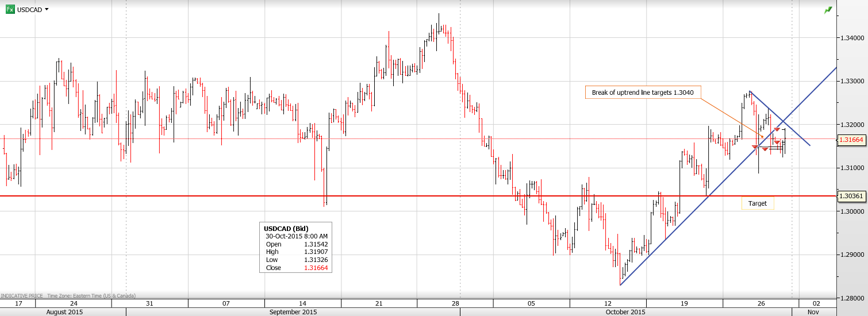
Task: Click the green arrow icon in top-right corner
Action: pyautogui.click(x=828, y=10)
